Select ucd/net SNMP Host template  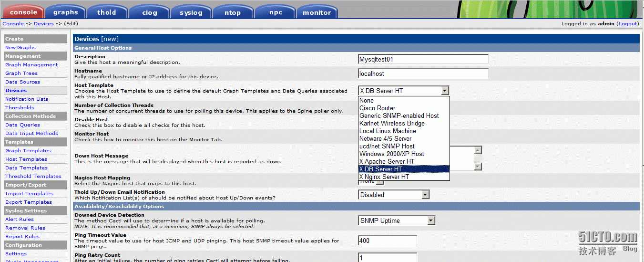pos(404,146)
